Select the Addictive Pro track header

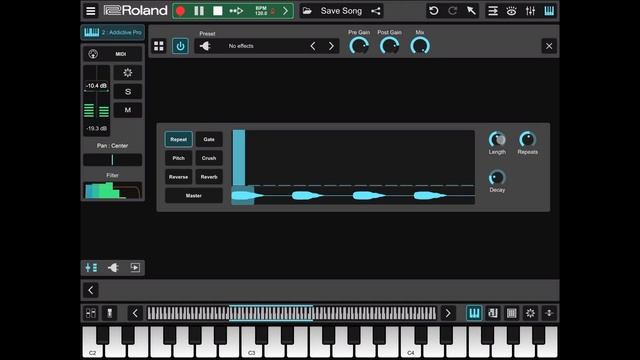coord(113,32)
